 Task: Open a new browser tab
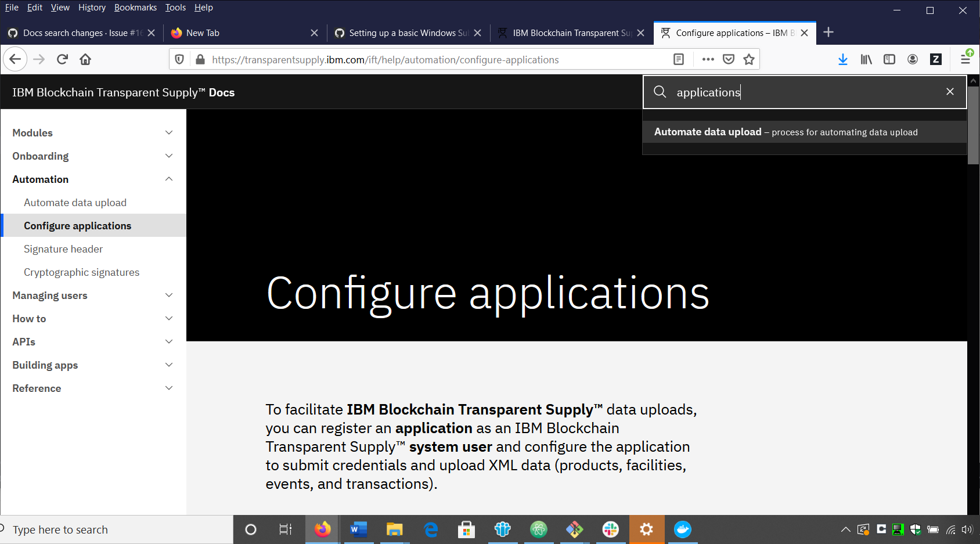click(828, 33)
